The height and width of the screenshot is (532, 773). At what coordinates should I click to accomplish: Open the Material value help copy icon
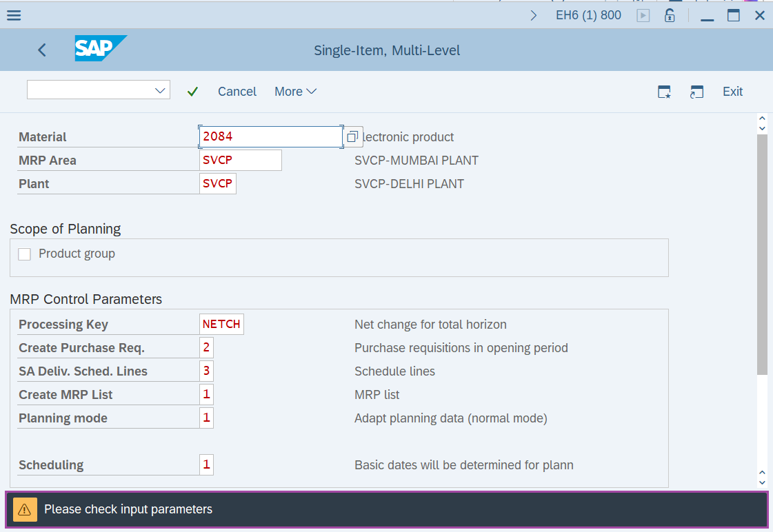pyautogui.click(x=352, y=136)
